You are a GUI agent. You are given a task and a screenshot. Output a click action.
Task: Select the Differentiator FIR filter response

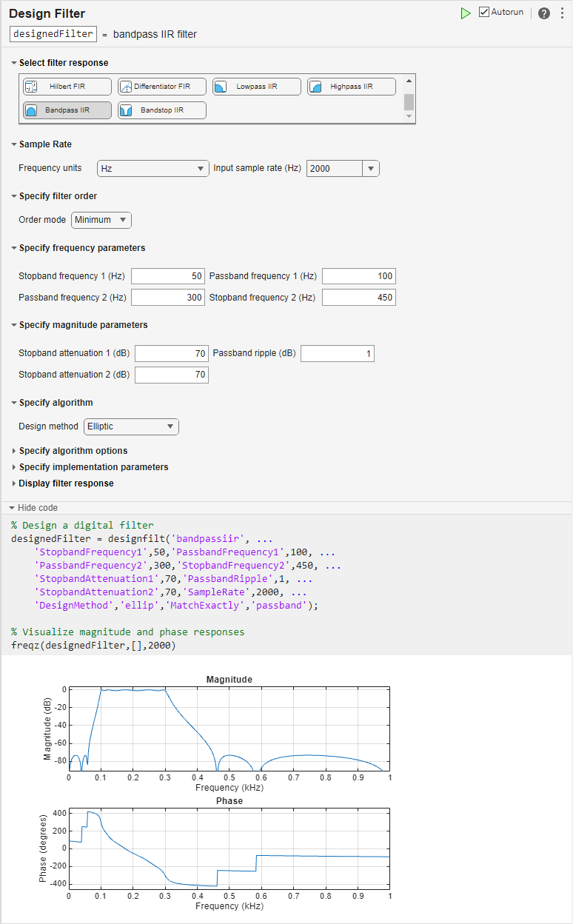click(x=161, y=86)
